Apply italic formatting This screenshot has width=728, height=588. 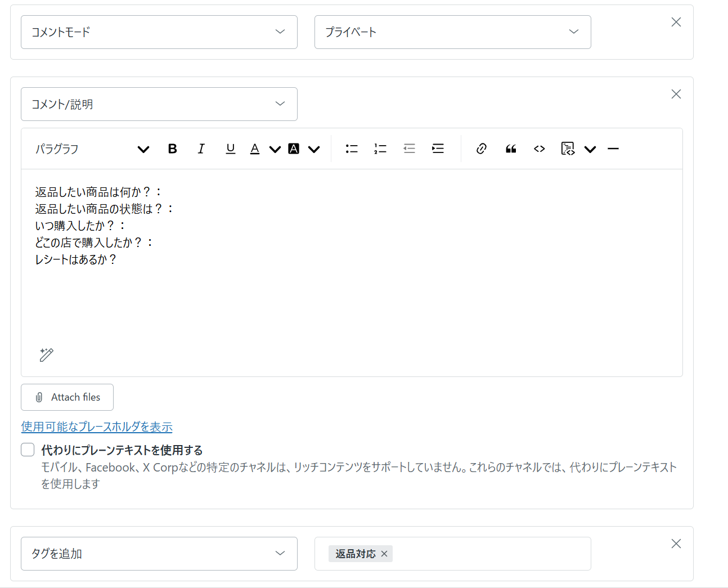point(201,149)
